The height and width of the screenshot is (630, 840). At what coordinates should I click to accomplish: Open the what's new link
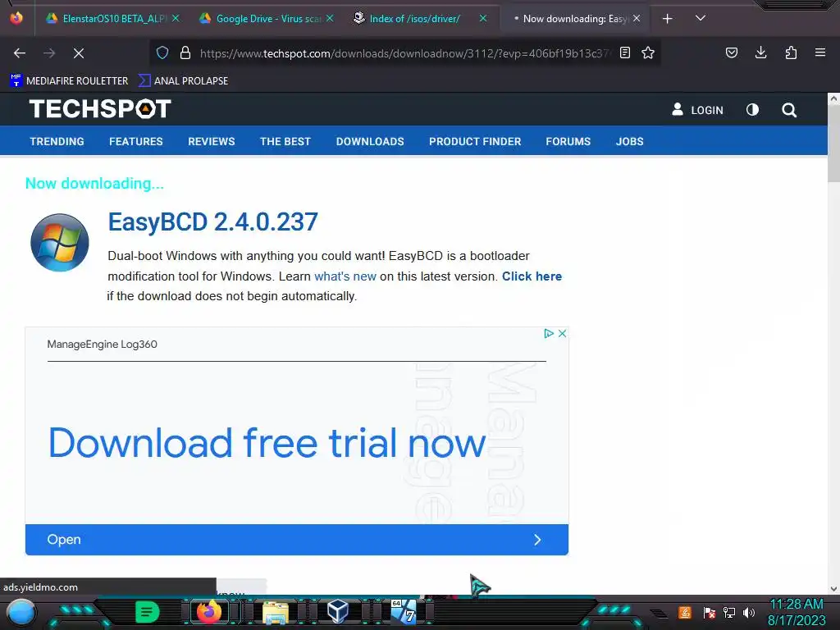click(345, 276)
